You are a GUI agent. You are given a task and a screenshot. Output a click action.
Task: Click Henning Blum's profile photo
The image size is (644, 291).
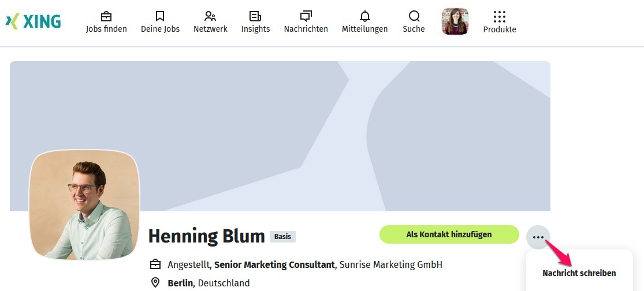(x=84, y=205)
